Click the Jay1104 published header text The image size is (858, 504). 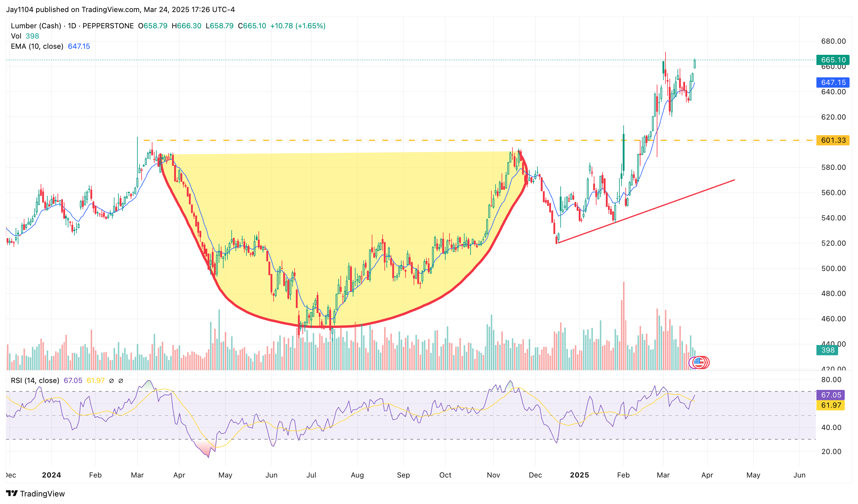[121, 10]
